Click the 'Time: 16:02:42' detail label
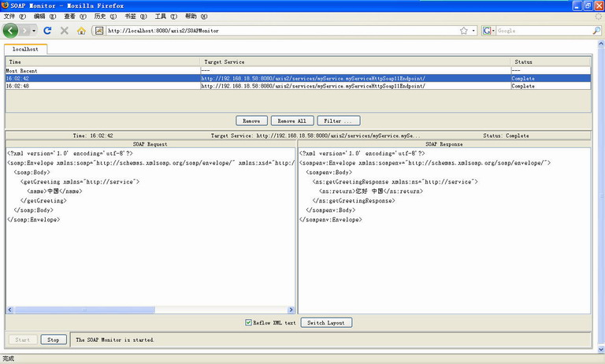This screenshot has width=605, height=364. click(93, 136)
